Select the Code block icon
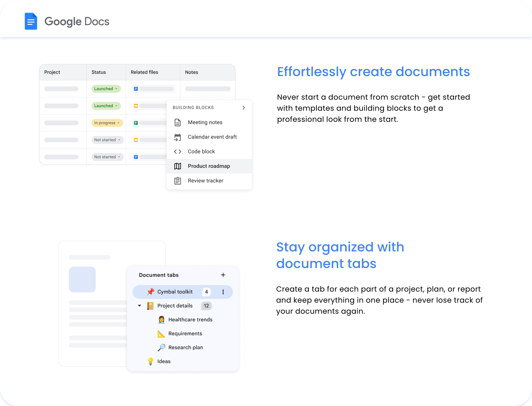The width and height of the screenshot is (532, 406). coord(178,152)
